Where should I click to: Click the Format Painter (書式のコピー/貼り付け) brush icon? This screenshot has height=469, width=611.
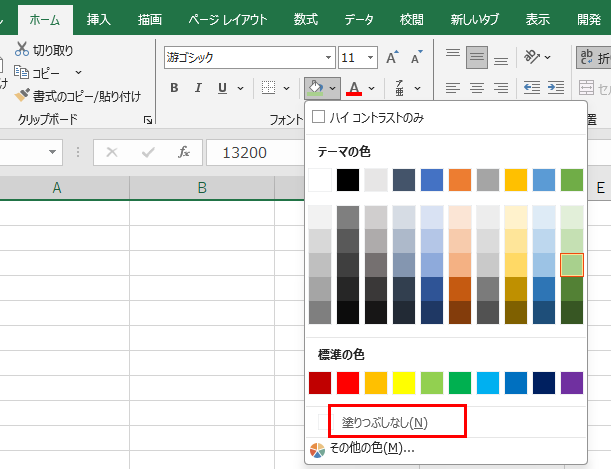point(23,96)
